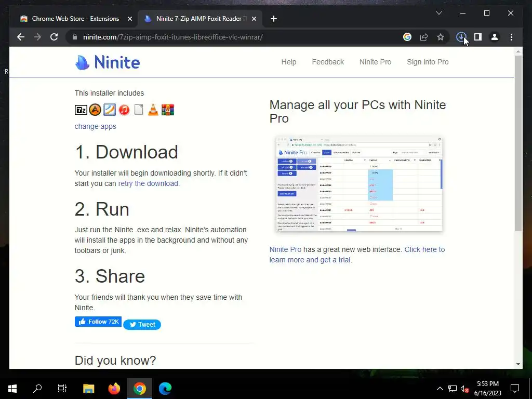Click the page vertical scrollbar thumb
The image size is (532, 399).
click(x=518, y=143)
